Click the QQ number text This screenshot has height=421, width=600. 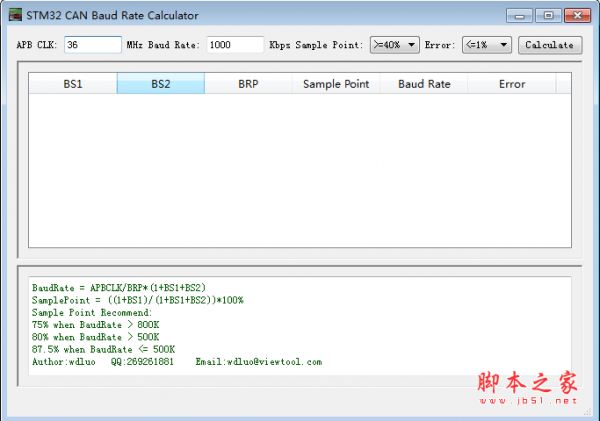coord(142,361)
